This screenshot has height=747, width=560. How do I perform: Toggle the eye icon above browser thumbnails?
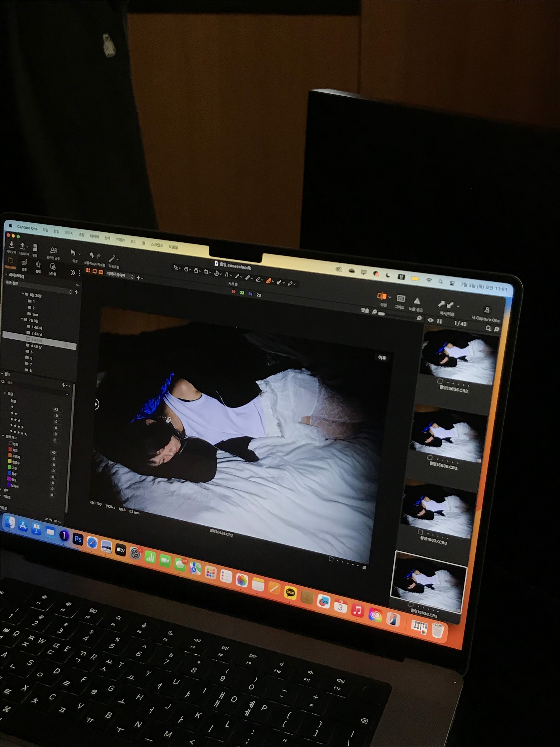coord(430,320)
